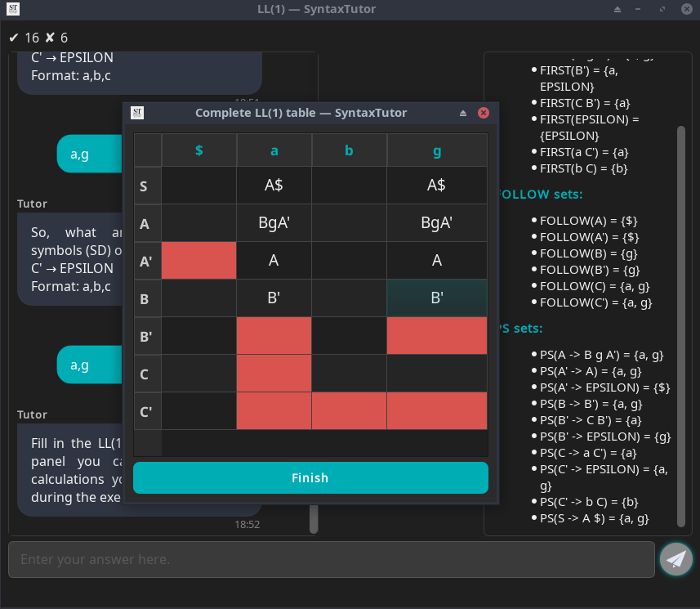700x609 pixels.
Task: Click the keep-above arrow in main window title bar
Action: (618, 9)
